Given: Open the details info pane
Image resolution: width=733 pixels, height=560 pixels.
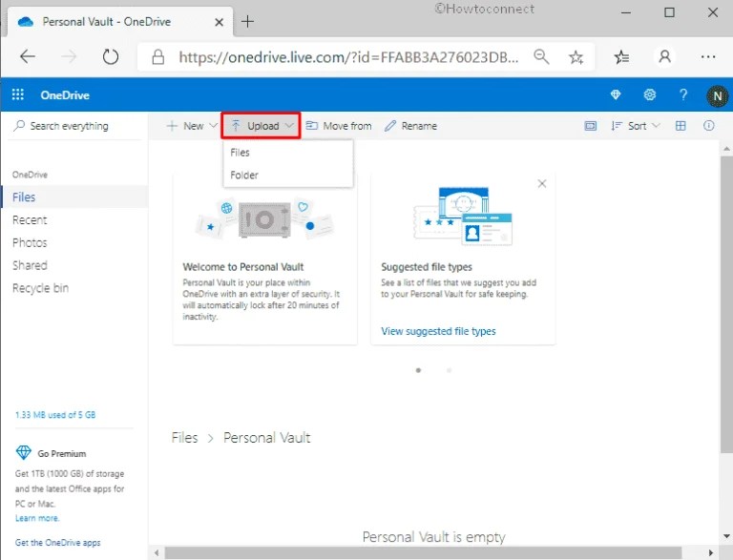Looking at the screenshot, I should [709, 125].
